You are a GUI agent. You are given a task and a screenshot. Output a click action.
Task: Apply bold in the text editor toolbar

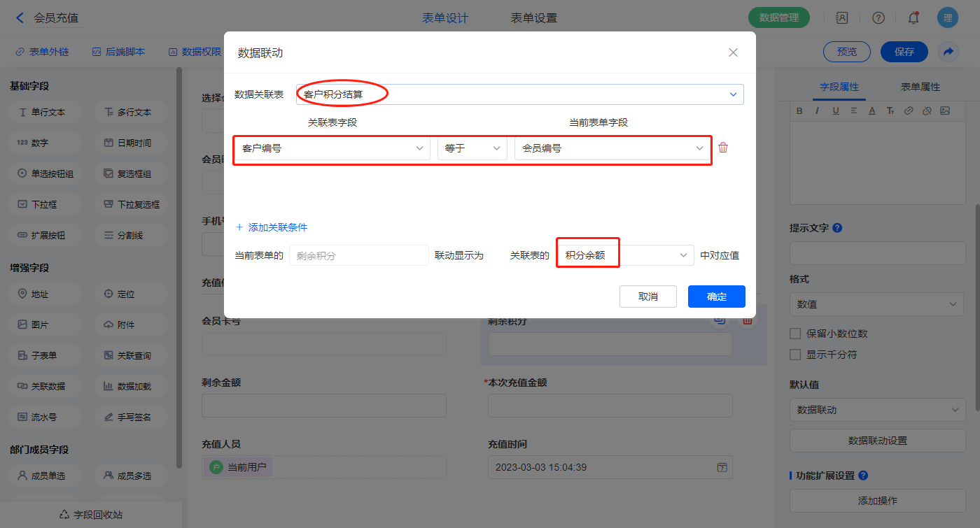[799, 110]
